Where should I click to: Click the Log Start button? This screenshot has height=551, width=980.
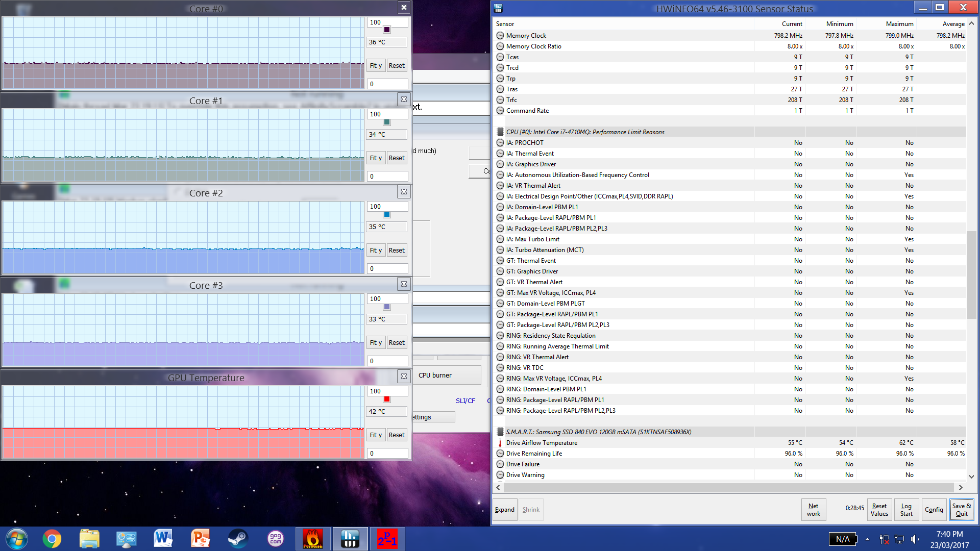coord(906,510)
